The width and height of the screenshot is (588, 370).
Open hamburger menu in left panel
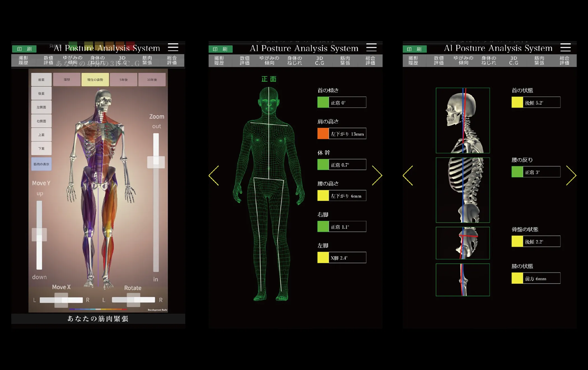173,47
